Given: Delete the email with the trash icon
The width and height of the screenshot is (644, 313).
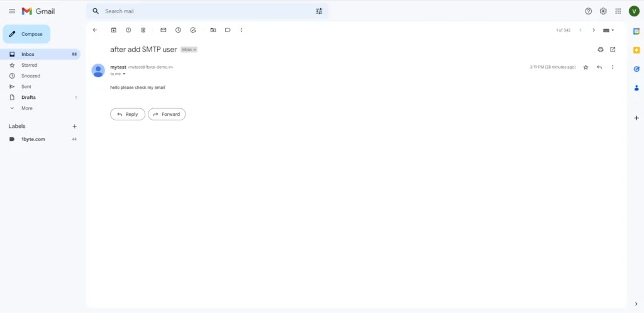Looking at the screenshot, I should tap(143, 30).
